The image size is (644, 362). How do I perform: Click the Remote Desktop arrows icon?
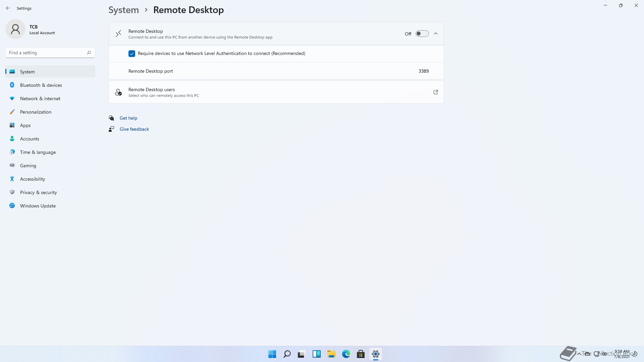coord(118,34)
